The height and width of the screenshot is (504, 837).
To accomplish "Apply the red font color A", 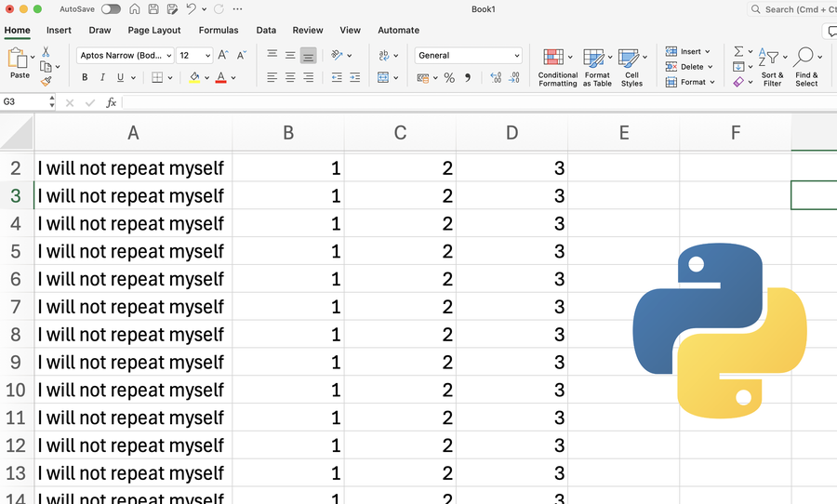I will (x=221, y=77).
